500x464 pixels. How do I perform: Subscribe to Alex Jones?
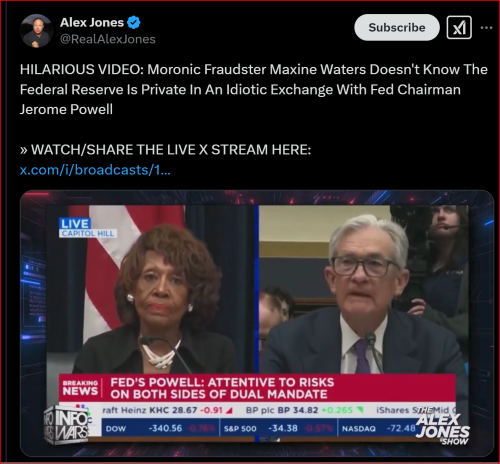(x=397, y=27)
